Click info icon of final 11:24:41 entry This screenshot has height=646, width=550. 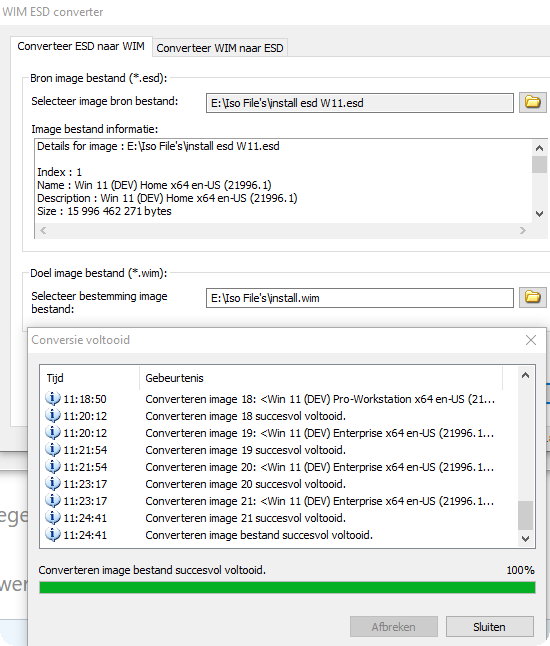[x=53, y=534]
